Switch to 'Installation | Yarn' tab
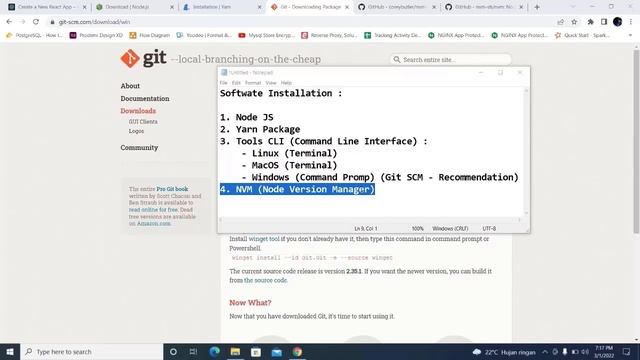The height and width of the screenshot is (360, 640). tap(220, 7)
